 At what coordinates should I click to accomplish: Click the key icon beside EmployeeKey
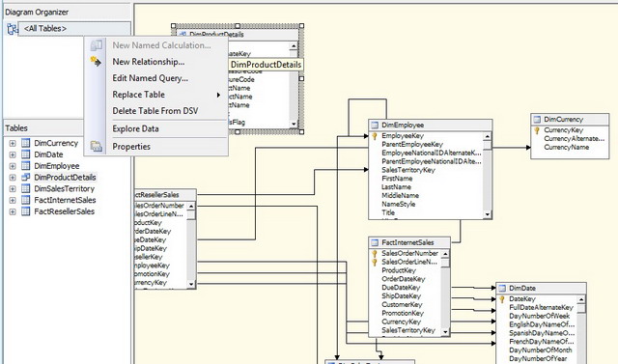(x=375, y=136)
